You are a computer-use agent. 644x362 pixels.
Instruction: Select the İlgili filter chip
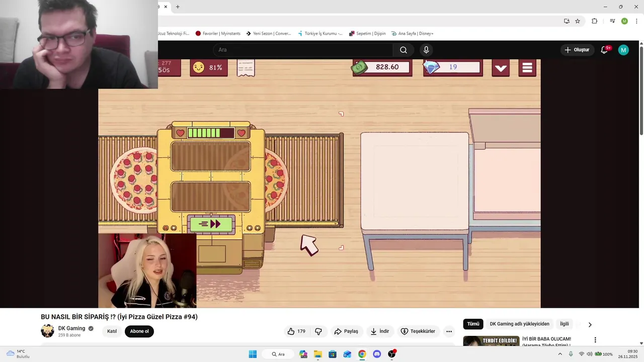(565, 324)
